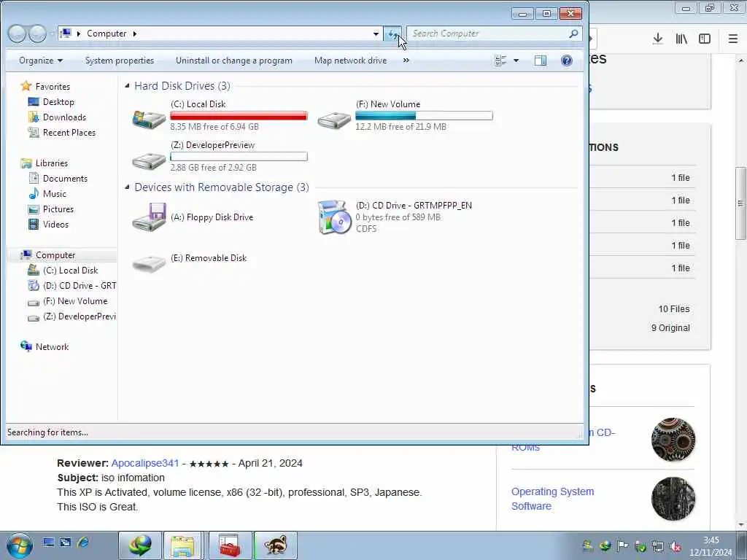This screenshot has width=747, height=560.
Task: Open the browser hamburger menu
Action: (x=733, y=39)
